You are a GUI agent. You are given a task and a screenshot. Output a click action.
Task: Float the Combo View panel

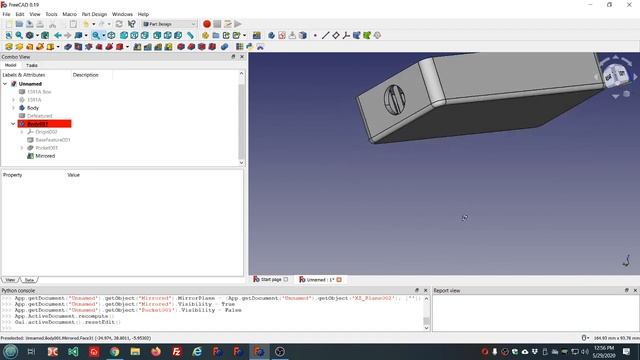(x=233, y=57)
